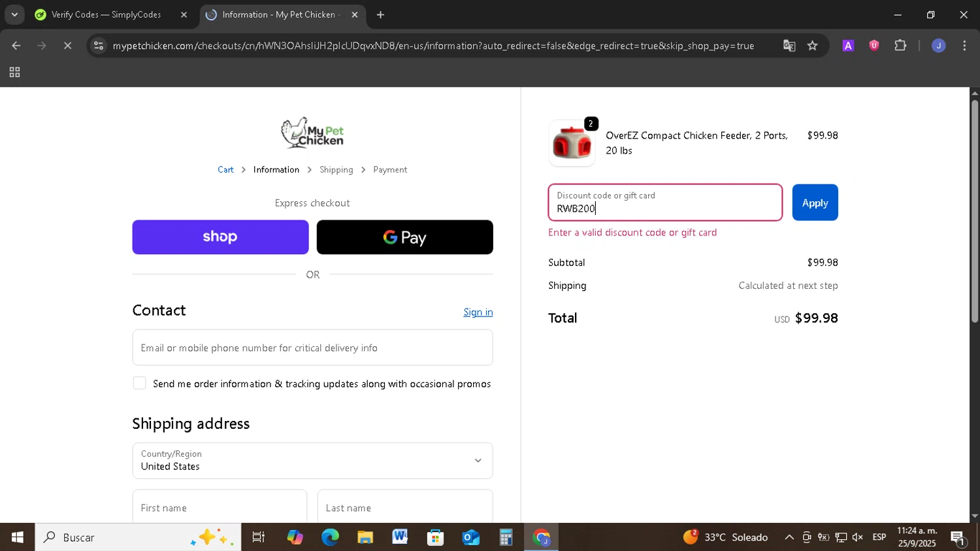Open network tray icon
This screenshot has width=980, height=551.
[841, 537]
